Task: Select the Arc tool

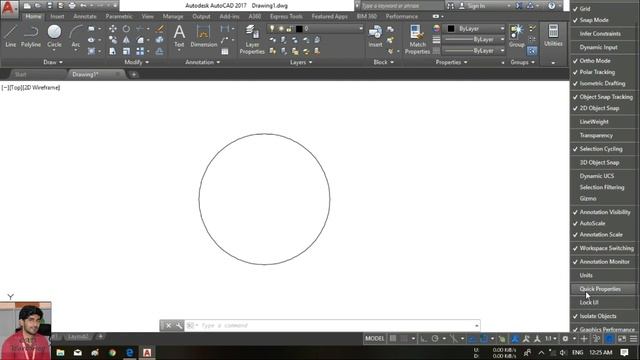Action: click(x=76, y=36)
